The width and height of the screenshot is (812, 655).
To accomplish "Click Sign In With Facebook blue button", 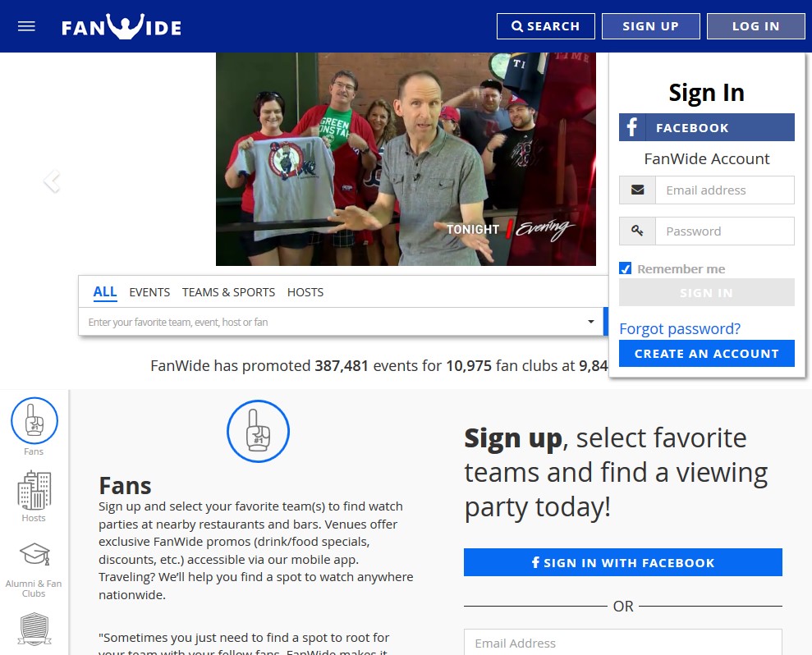I will (x=623, y=562).
